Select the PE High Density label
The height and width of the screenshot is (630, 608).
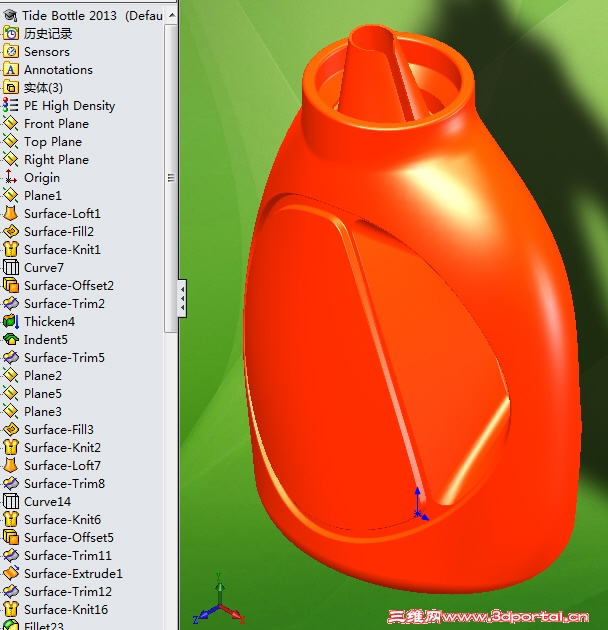click(70, 106)
